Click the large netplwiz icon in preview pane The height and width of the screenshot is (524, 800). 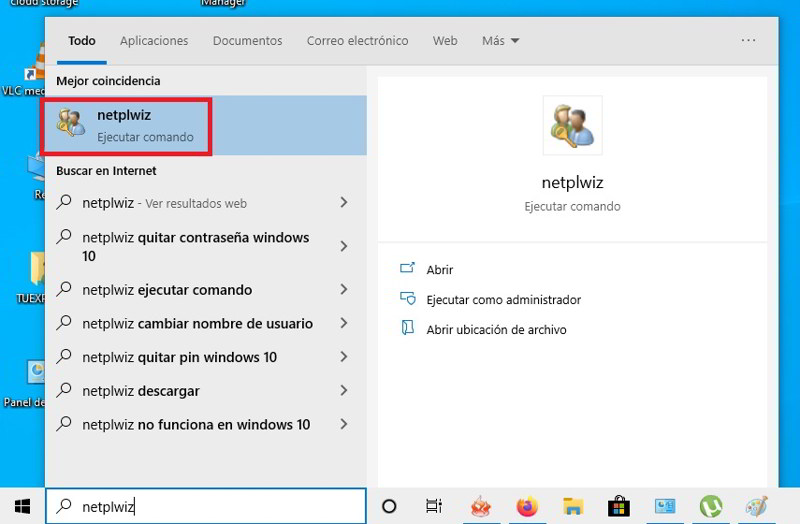572,126
